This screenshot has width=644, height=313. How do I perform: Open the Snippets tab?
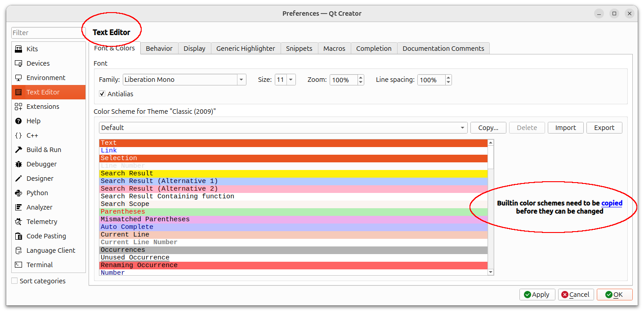299,49
